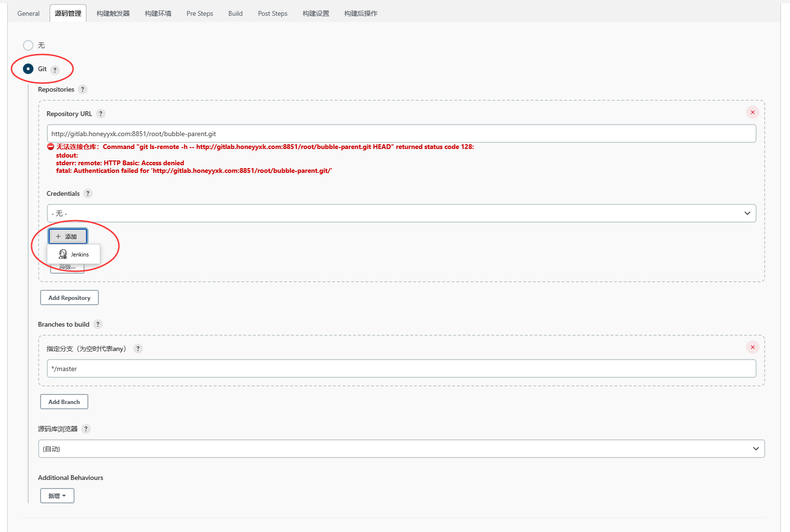Switch to the General tab
Image resolution: width=790 pixels, height=532 pixels.
28,13
